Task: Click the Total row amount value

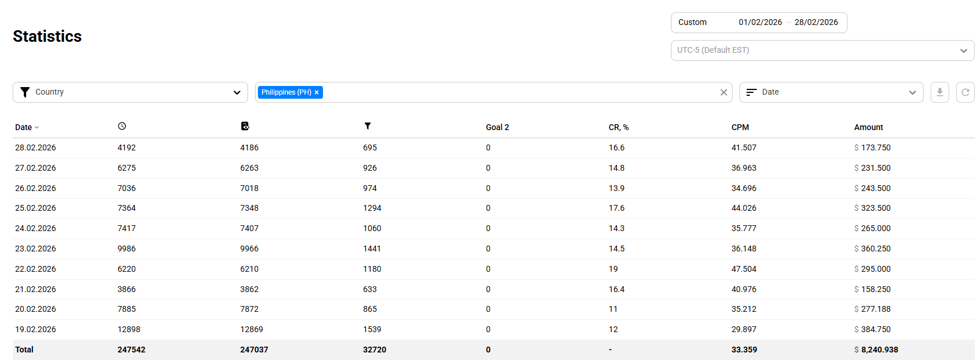Action: point(876,350)
